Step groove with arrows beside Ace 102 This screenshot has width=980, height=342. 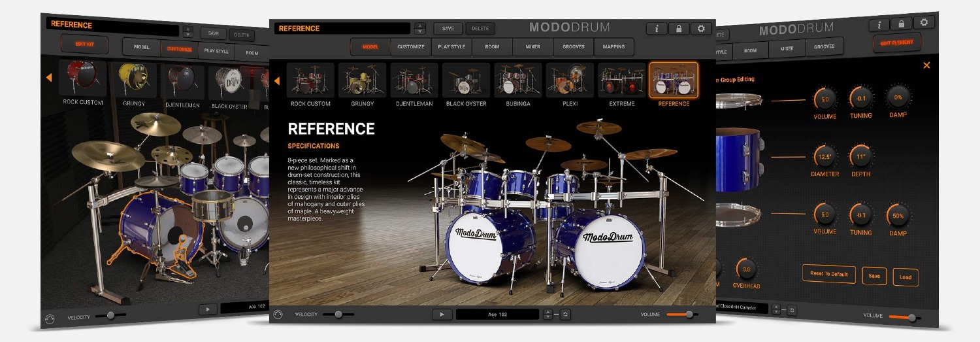click(547, 315)
